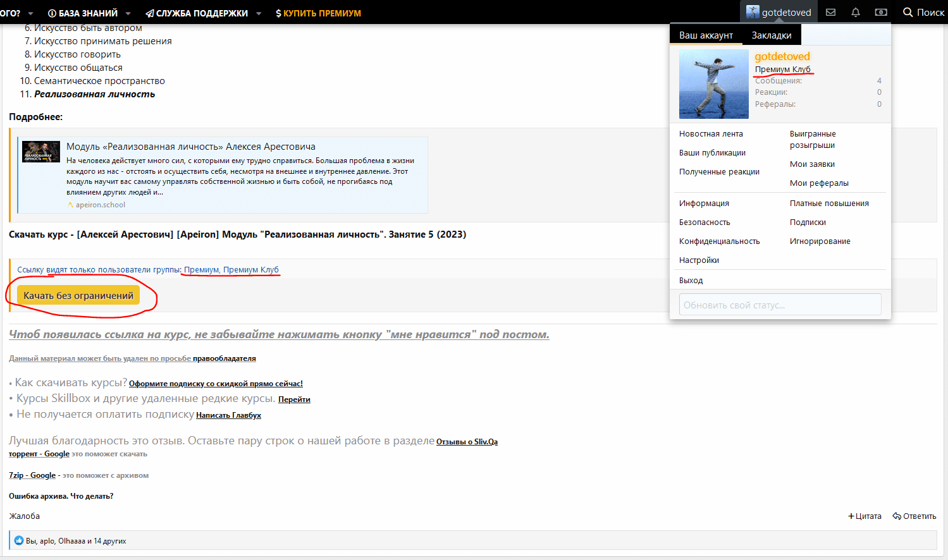Click Выход to log out
The width and height of the screenshot is (948, 560).
[x=691, y=280]
